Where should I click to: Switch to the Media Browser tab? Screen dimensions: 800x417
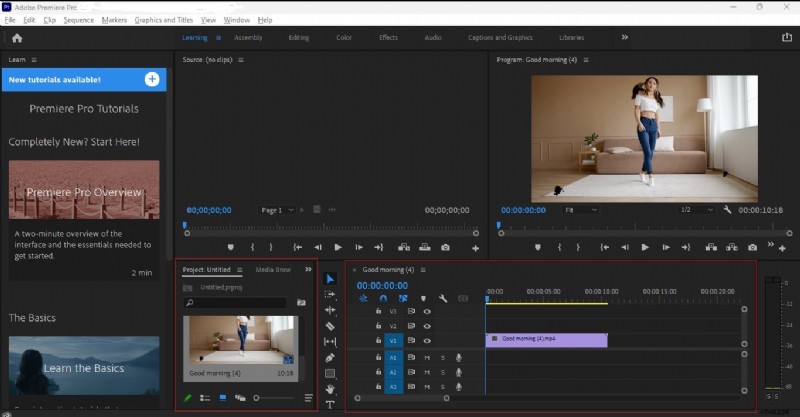[273, 269]
